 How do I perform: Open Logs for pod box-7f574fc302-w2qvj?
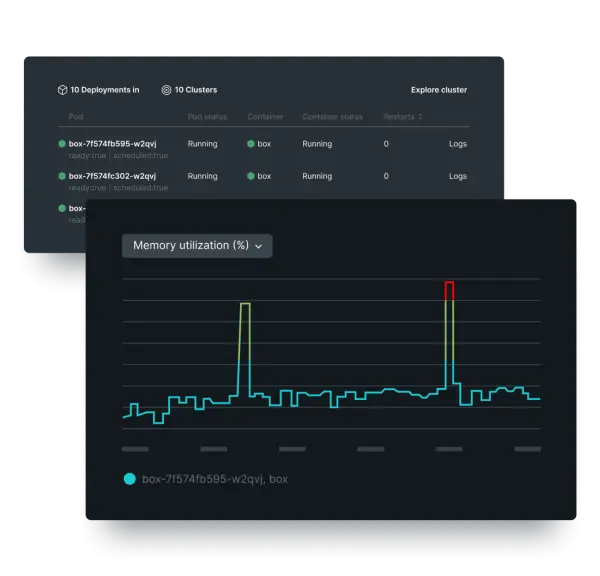click(458, 176)
